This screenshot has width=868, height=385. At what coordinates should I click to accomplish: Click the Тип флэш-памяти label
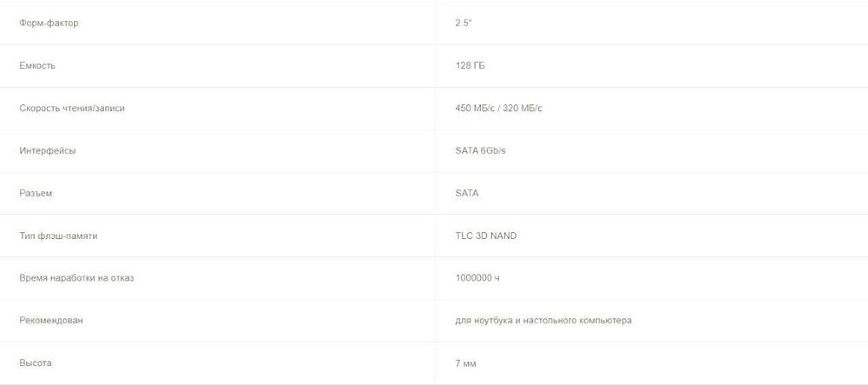60,236
